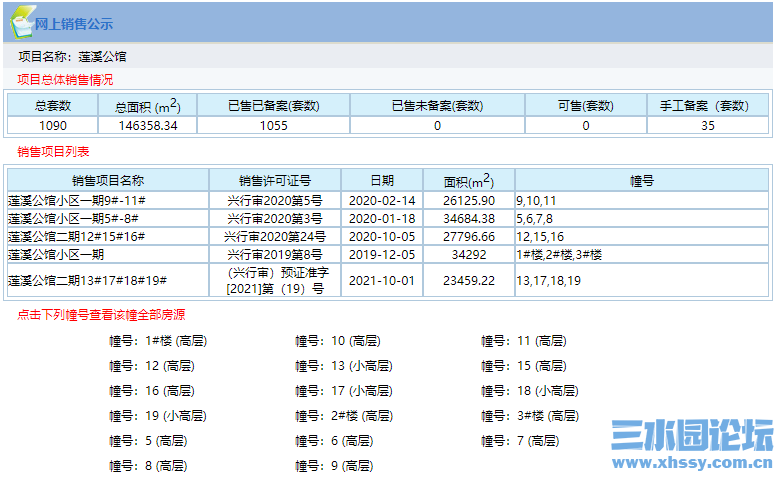This screenshot has width=779, height=481.
Task: Click the 幢号 column header
Action: [641, 181]
